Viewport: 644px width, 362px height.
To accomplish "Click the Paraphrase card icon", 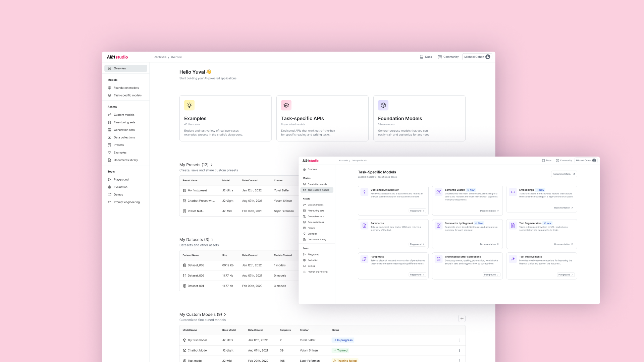I will coord(364,259).
